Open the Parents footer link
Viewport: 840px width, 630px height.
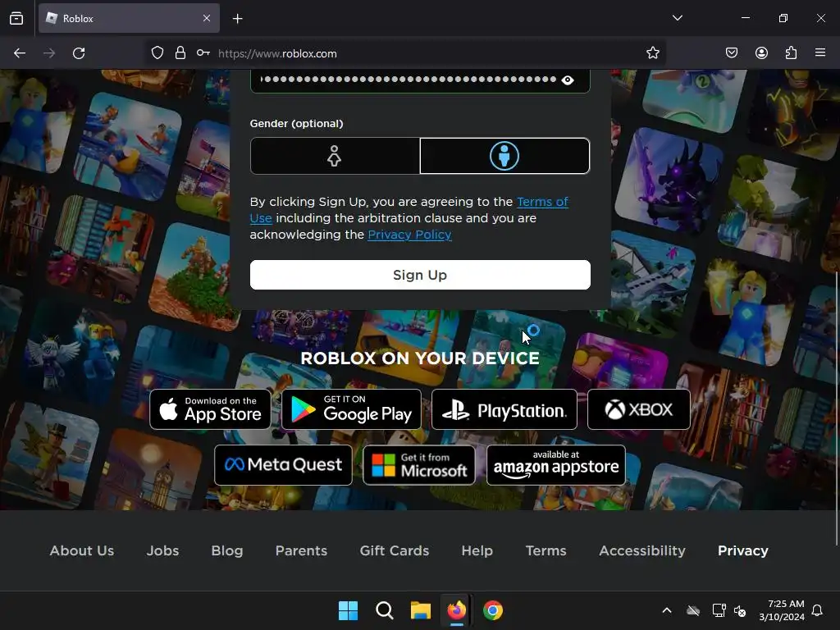point(301,550)
